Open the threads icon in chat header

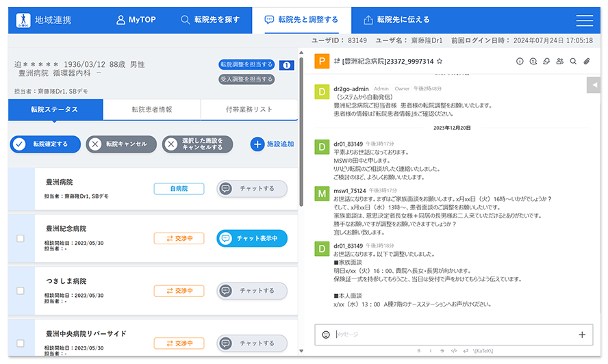(533, 62)
